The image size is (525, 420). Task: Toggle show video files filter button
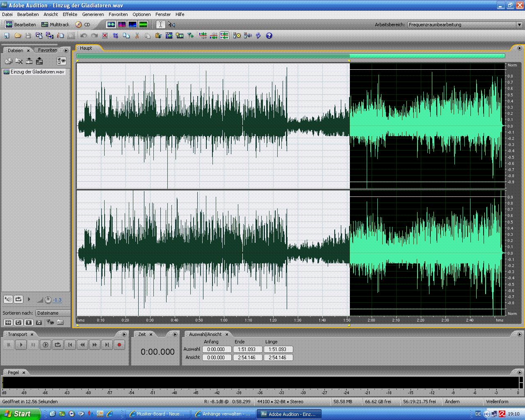29,322
